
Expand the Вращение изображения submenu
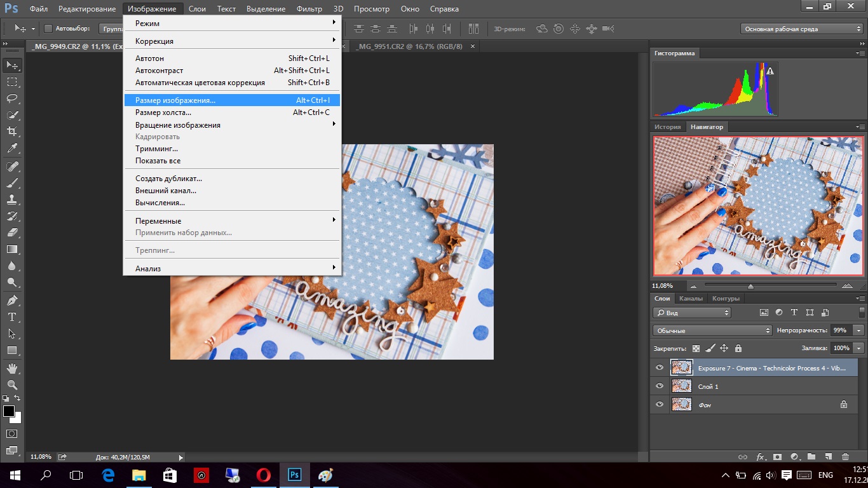pos(232,125)
